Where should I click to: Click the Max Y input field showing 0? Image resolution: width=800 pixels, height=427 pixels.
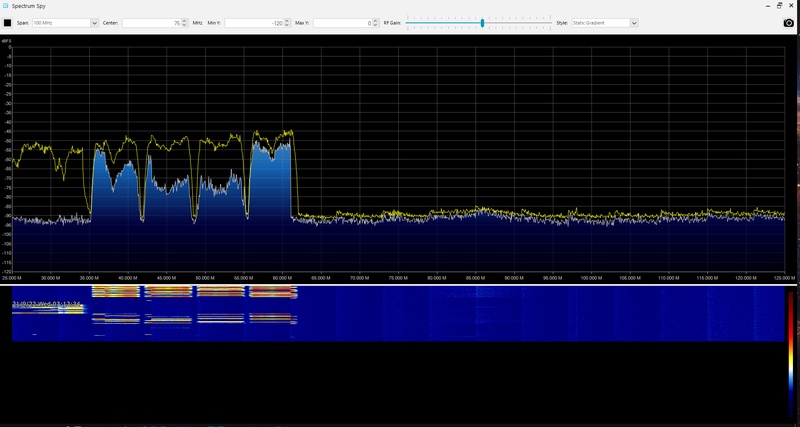tap(343, 23)
